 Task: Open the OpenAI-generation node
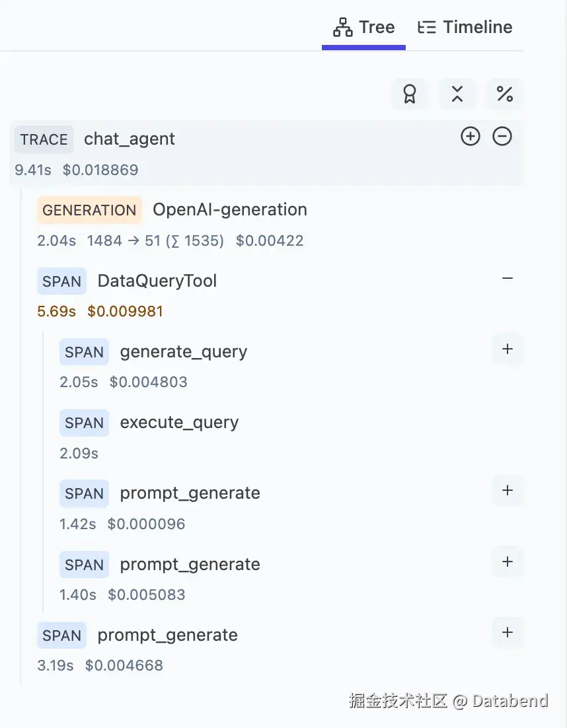[x=230, y=210]
